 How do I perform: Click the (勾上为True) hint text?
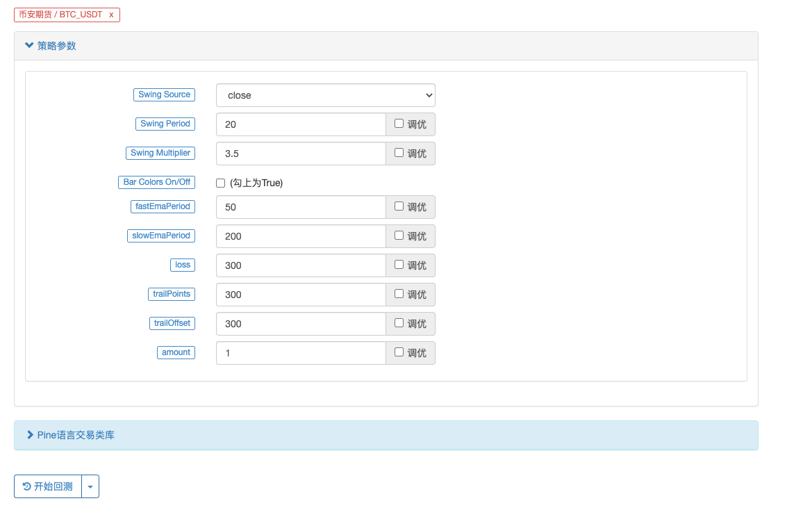pos(256,183)
